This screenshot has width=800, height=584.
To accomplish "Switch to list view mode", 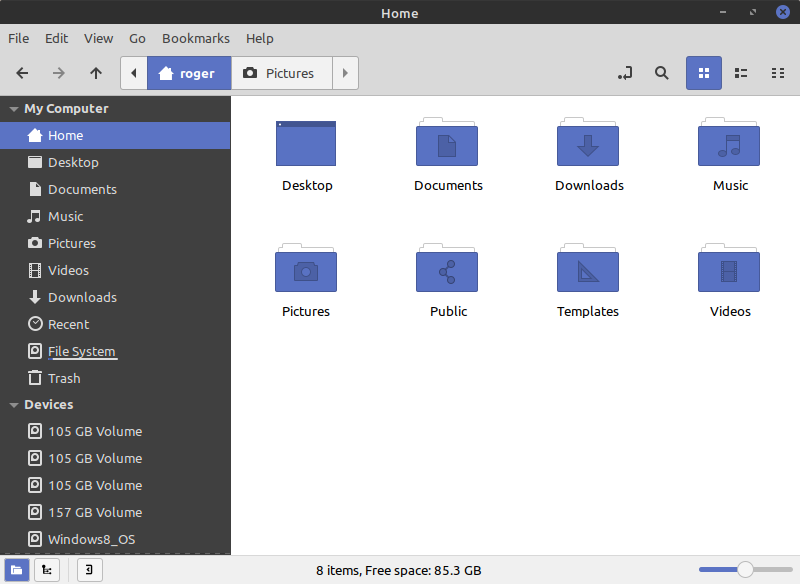I will (741, 73).
